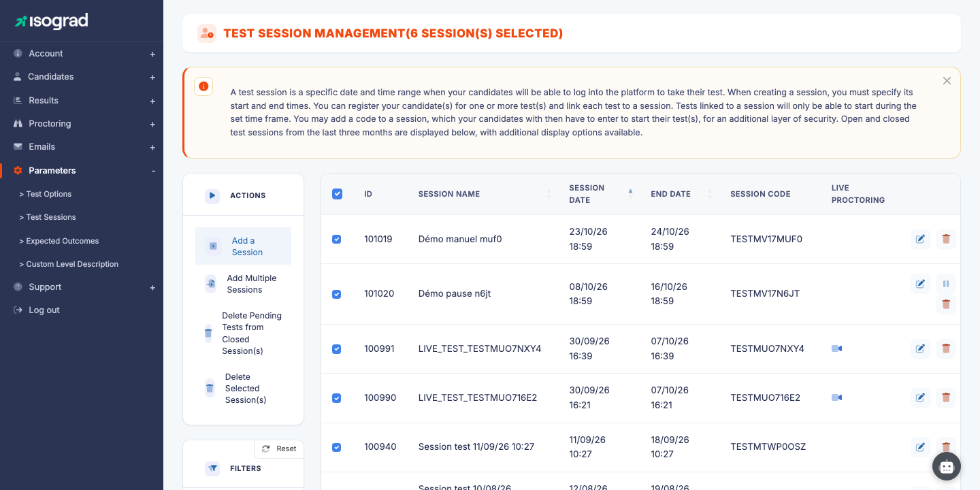Image resolution: width=980 pixels, height=490 pixels.
Task: Expand the Proctoring sidebar menu
Action: 82,124
